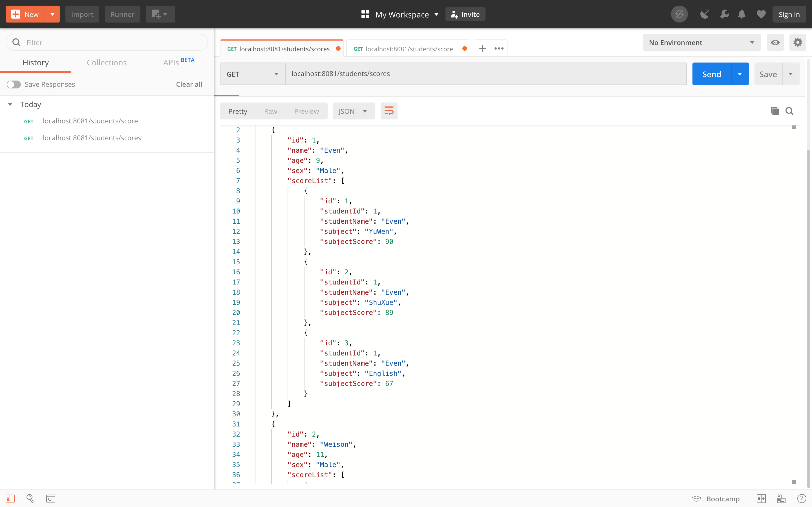Click Clear all history link
812x507 pixels.
click(x=189, y=84)
